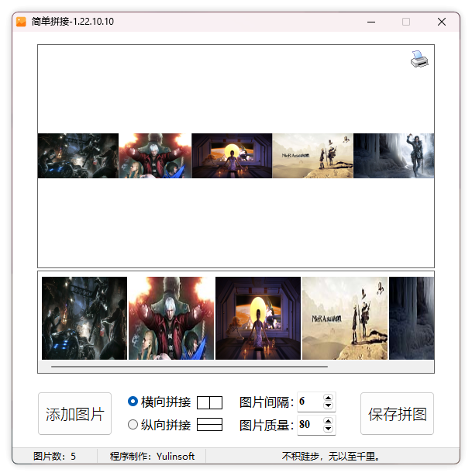Decrease 图片间隔 with the down arrow

click(x=328, y=405)
